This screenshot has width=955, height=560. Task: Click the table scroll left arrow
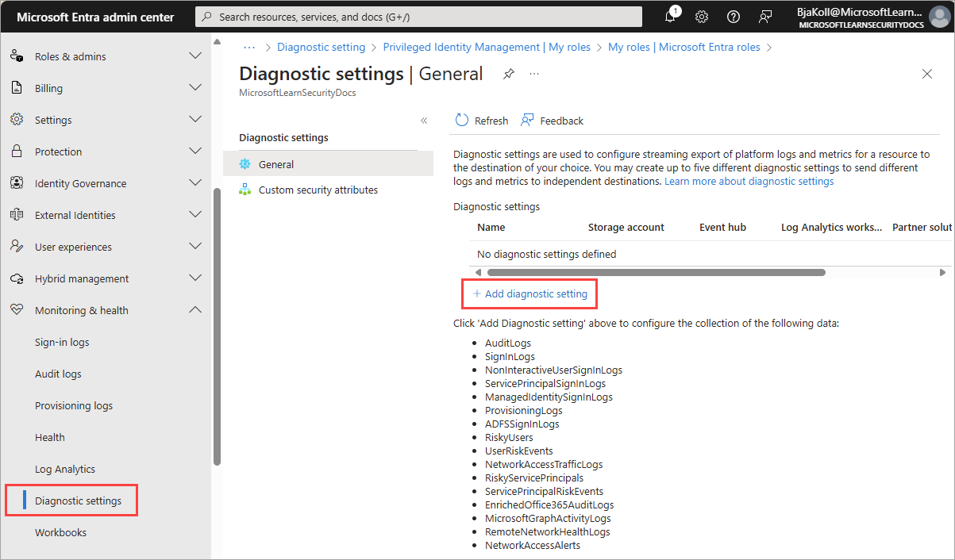[478, 272]
